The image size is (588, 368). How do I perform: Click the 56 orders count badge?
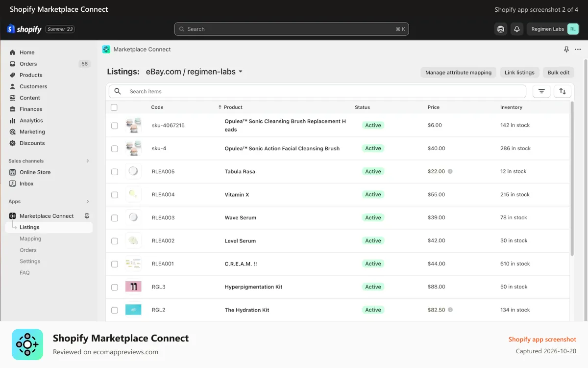pos(85,64)
